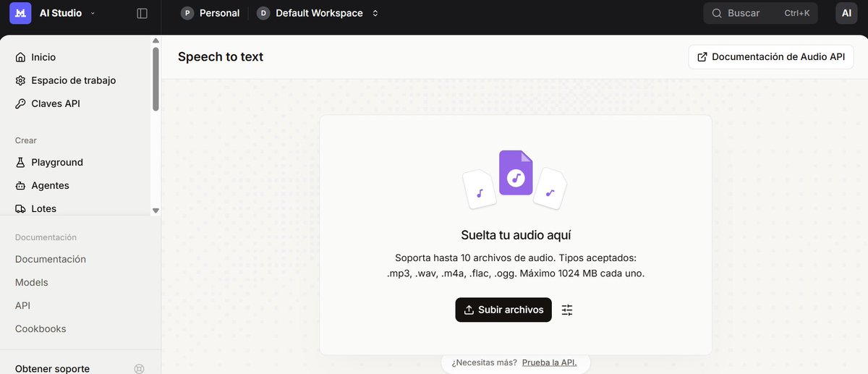Click the D workspace avatar badge
The height and width of the screenshot is (374, 868).
263,13
